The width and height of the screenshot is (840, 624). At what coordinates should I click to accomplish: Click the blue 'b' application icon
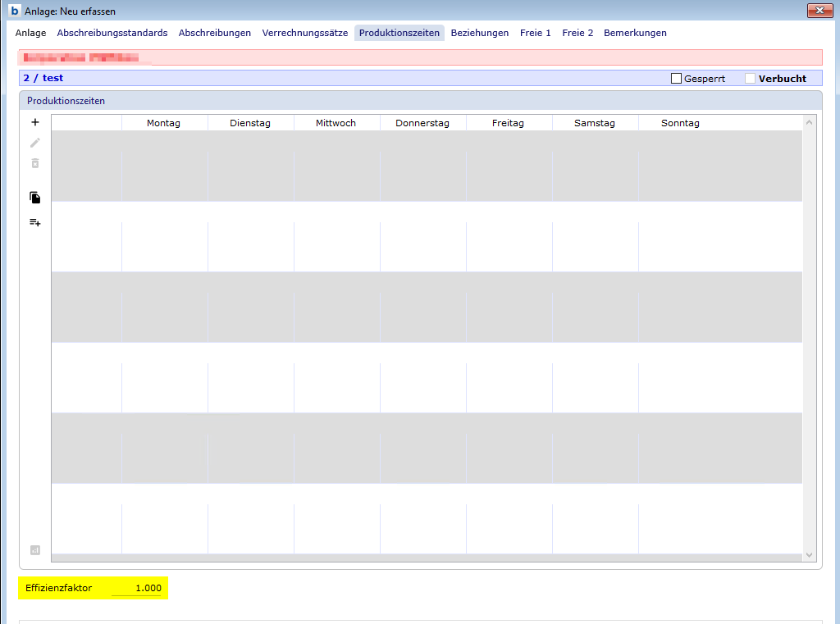[x=14, y=11]
